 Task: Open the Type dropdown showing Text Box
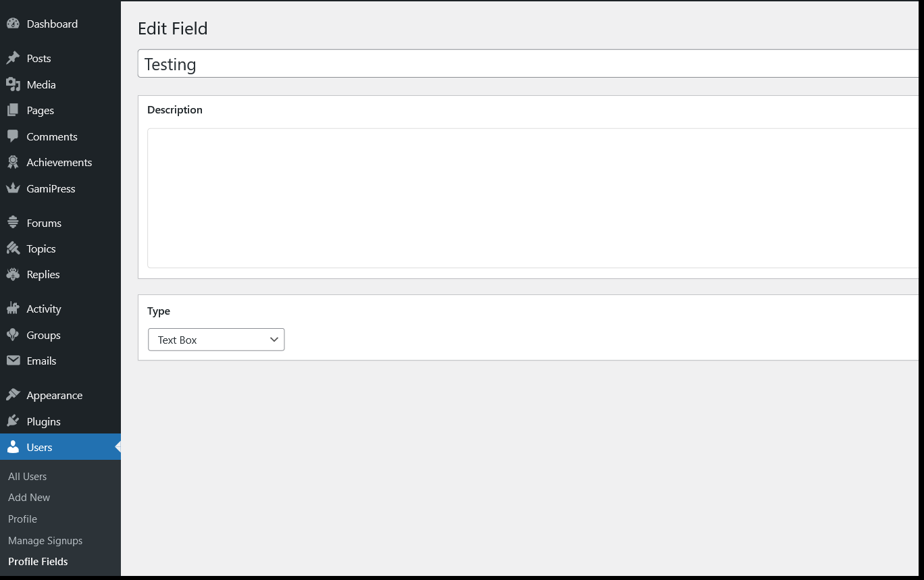(x=216, y=340)
